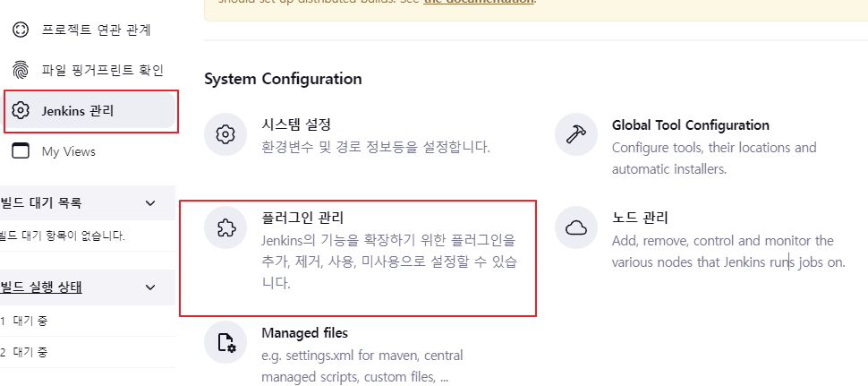Click the 환경변수 및 경로 description text
The height and width of the screenshot is (386, 868).
click(x=376, y=148)
